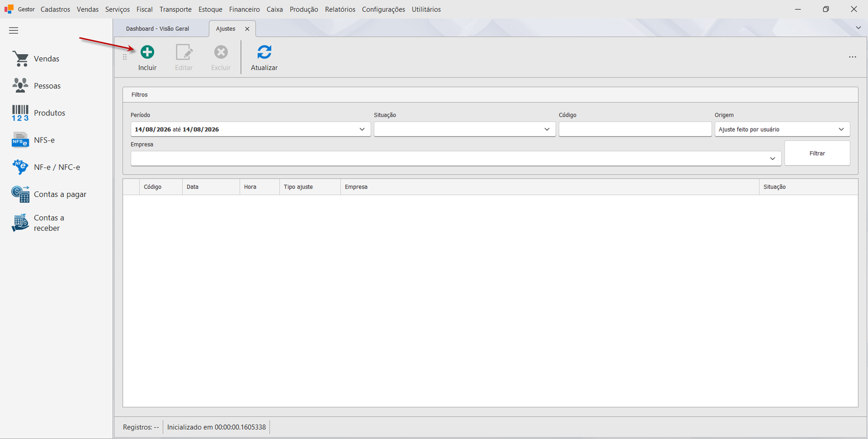Click the toolbar drag grip handle
The height and width of the screenshot is (439, 868).
click(x=125, y=57)
